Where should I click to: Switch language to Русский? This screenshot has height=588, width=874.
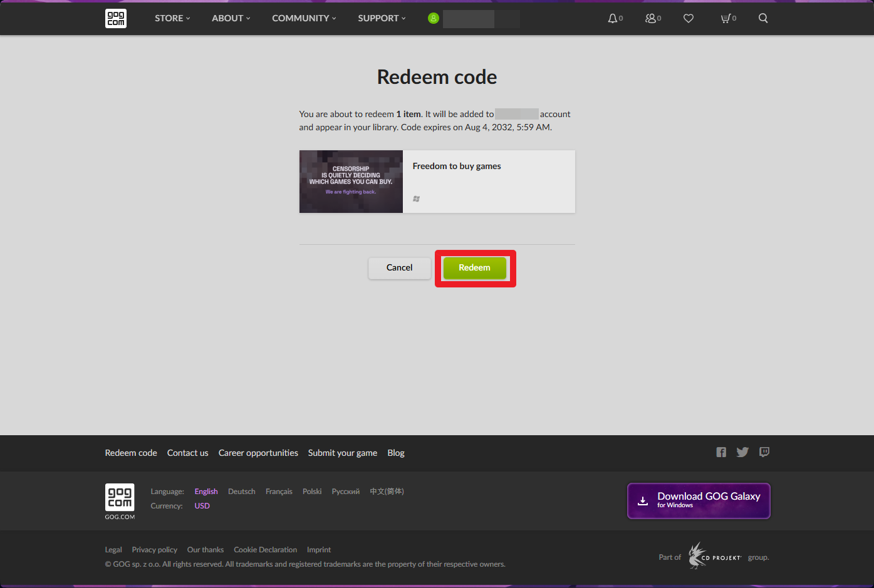(x=345, y=492)
